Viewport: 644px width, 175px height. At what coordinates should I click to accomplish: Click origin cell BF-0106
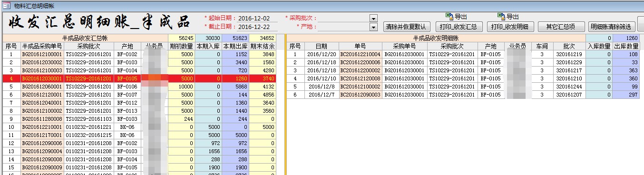pos(127,87)
